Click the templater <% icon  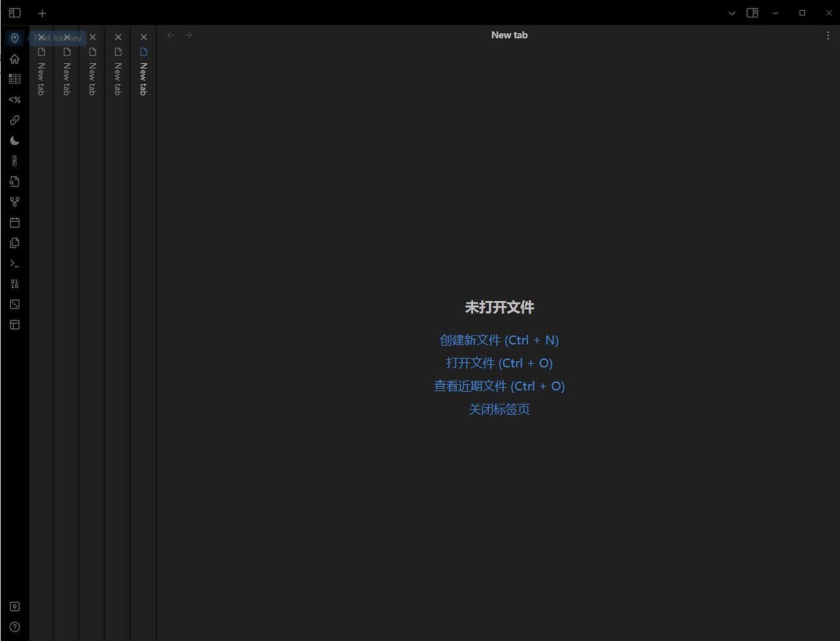[x=15, y=100]
